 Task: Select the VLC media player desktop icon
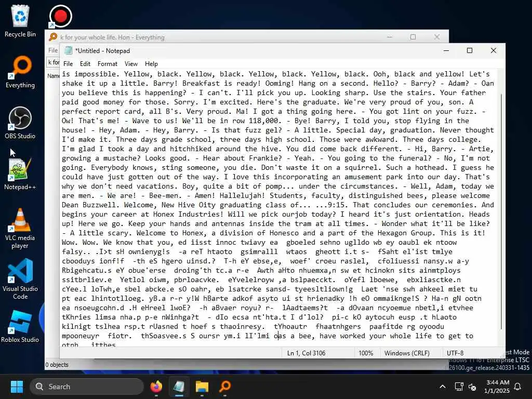click(20, 229)
